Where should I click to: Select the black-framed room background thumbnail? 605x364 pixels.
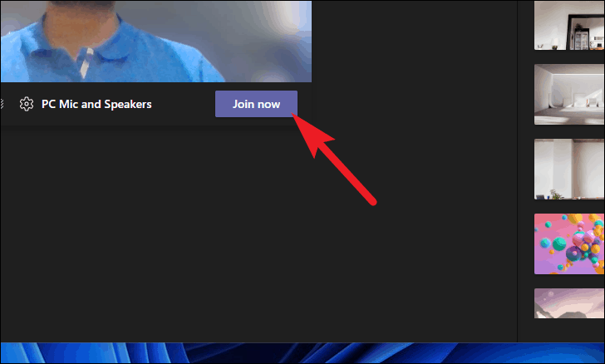(x=569, y=25)
